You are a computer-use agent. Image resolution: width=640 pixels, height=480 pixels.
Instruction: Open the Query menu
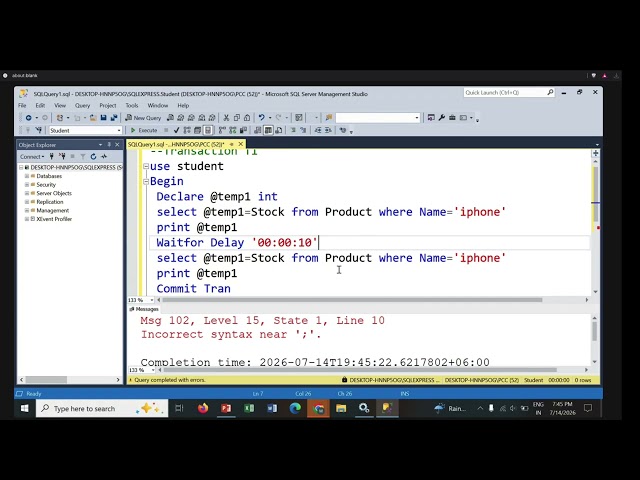[82, 105]
